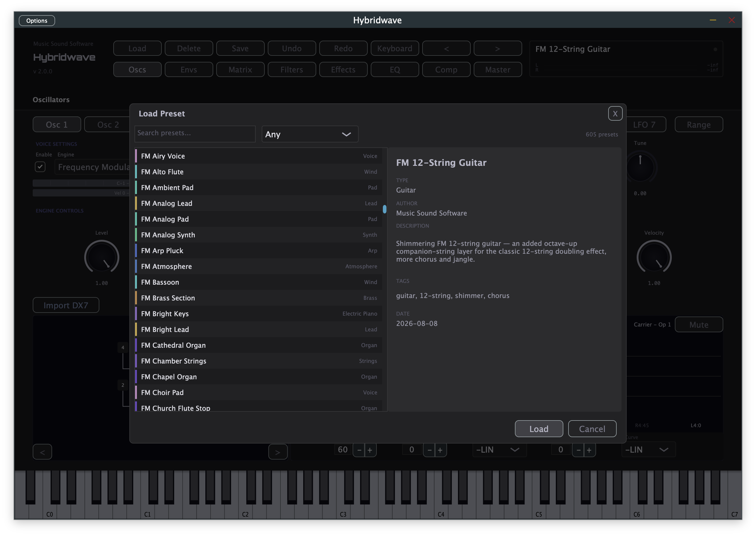756x536 pixels.
Task: Open the first -LIN curve dropdown
Action: 499,450
